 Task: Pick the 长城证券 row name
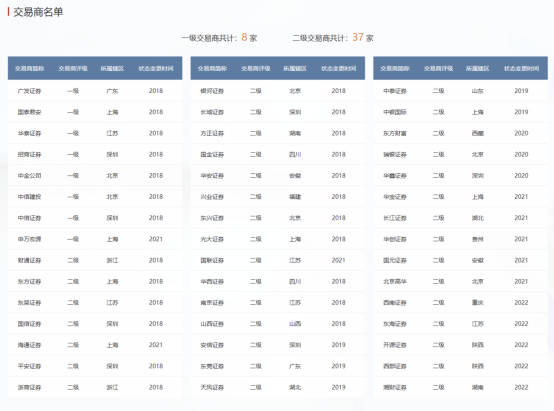point(212,112)
